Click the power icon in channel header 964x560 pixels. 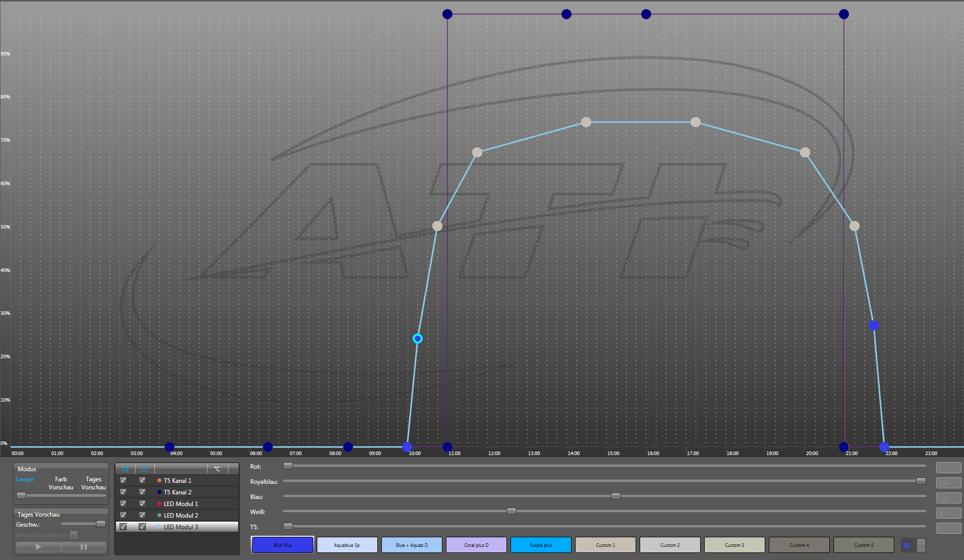[144, 469]
